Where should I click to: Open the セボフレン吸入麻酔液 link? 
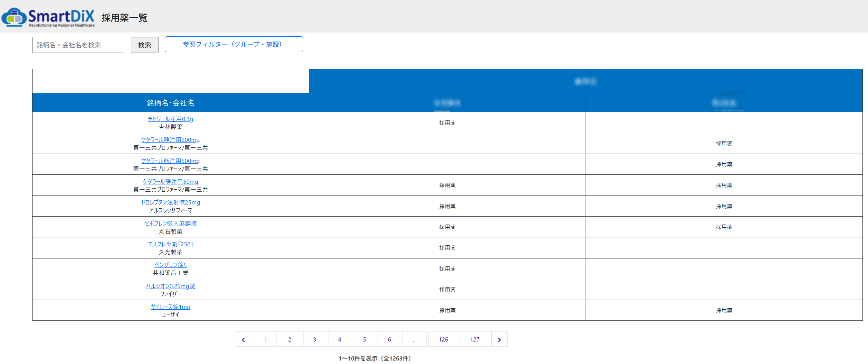click(171, 224)
